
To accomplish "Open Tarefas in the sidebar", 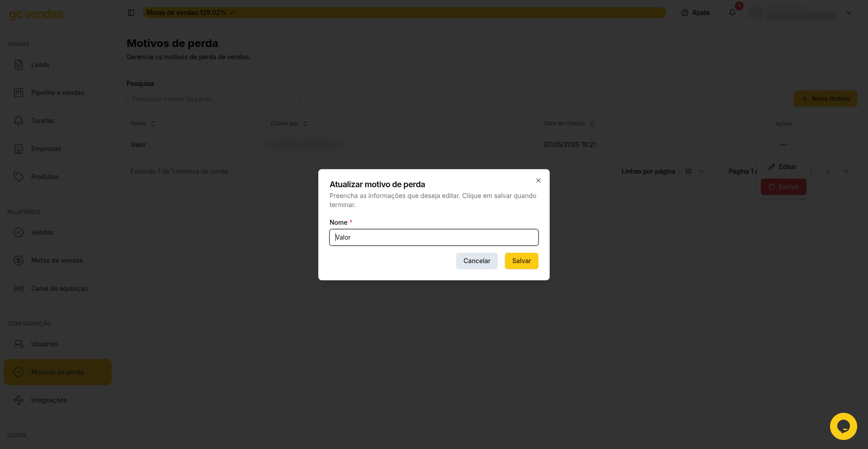I will (x=57, y=121).
